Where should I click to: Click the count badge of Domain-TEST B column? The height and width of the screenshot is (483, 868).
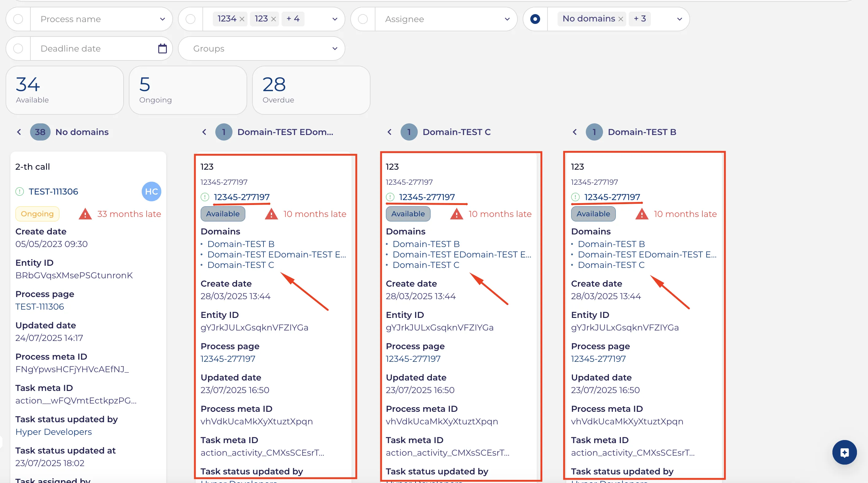pos(594,132)
